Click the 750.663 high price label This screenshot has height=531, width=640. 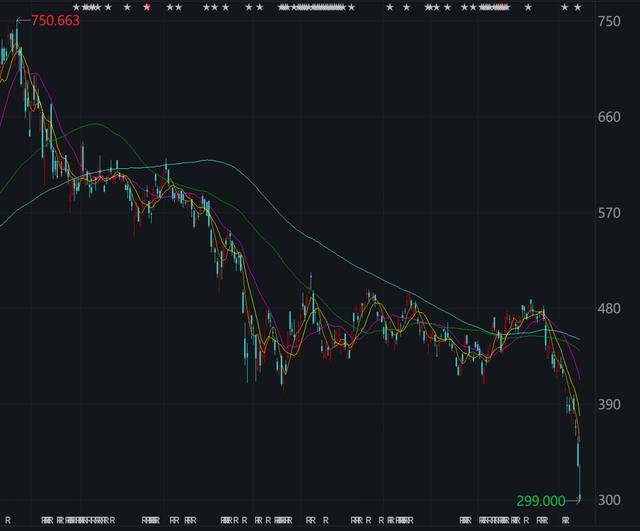(x=57, y=20)
